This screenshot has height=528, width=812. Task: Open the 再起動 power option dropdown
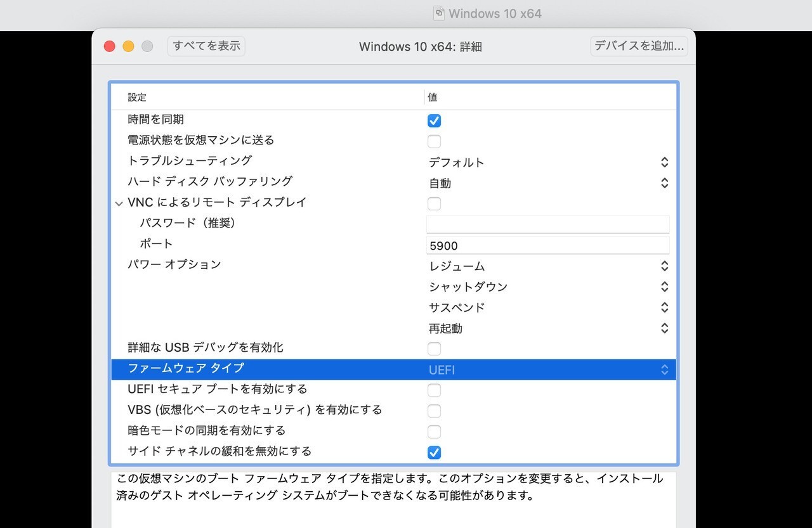[549, 328]
